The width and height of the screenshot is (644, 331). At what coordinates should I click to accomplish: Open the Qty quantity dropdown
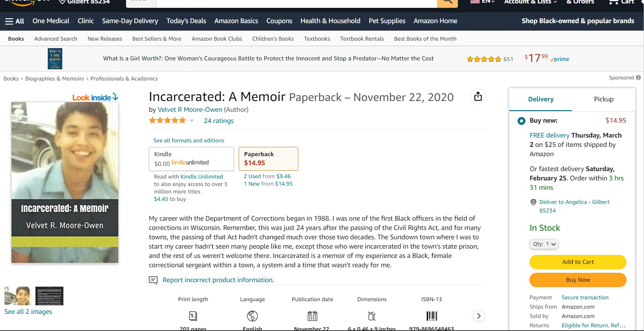tap(544, 244)
